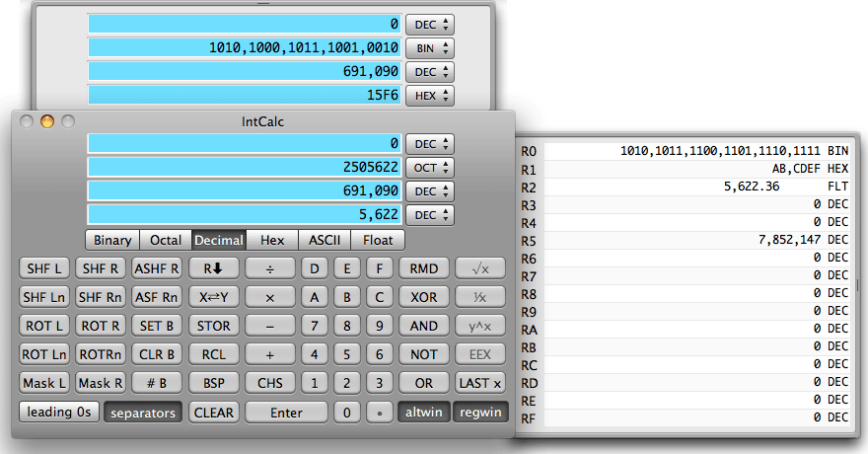Toggle the leading 0s option
The image size is (868, 454).
pos(58,412)
